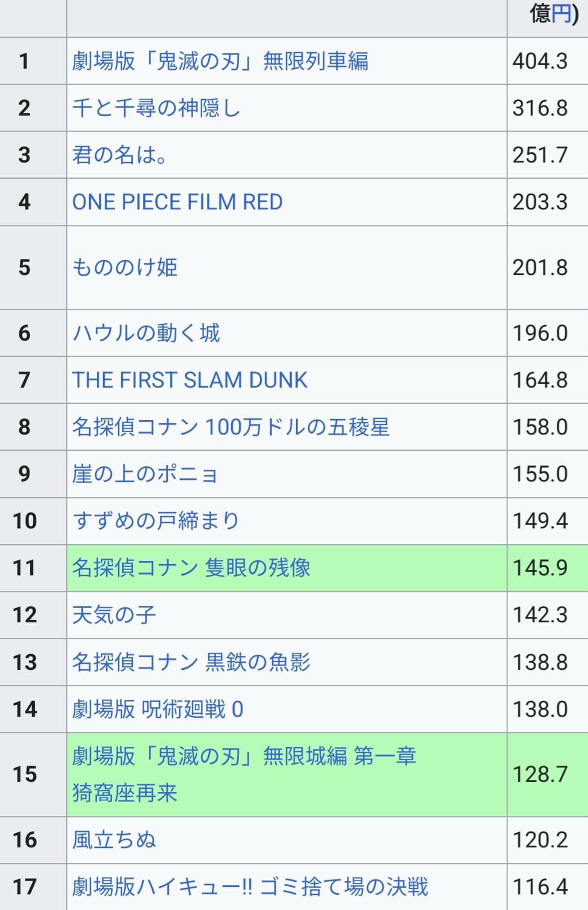Open the 千と千尋の神隠し link
The height and width of the screenshot is (910, 588).
[156, 108]
